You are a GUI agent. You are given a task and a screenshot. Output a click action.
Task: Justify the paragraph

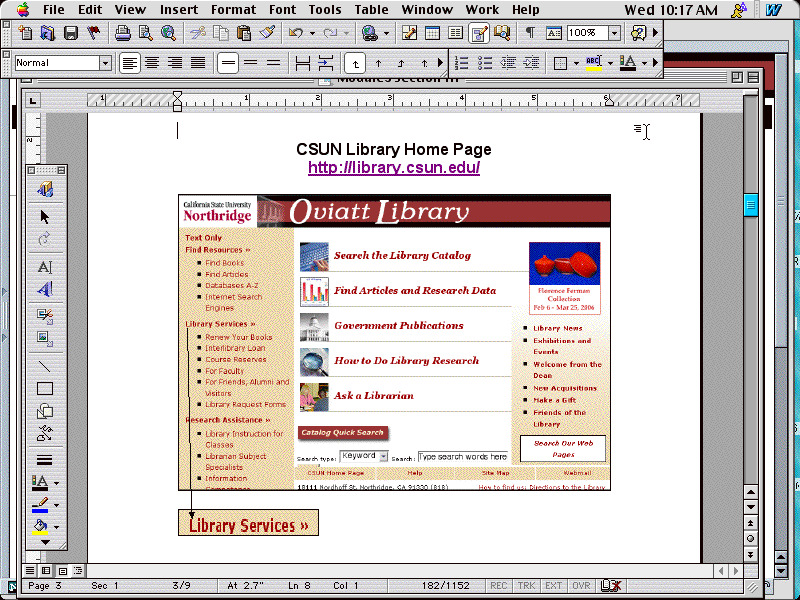click(198, 63)
